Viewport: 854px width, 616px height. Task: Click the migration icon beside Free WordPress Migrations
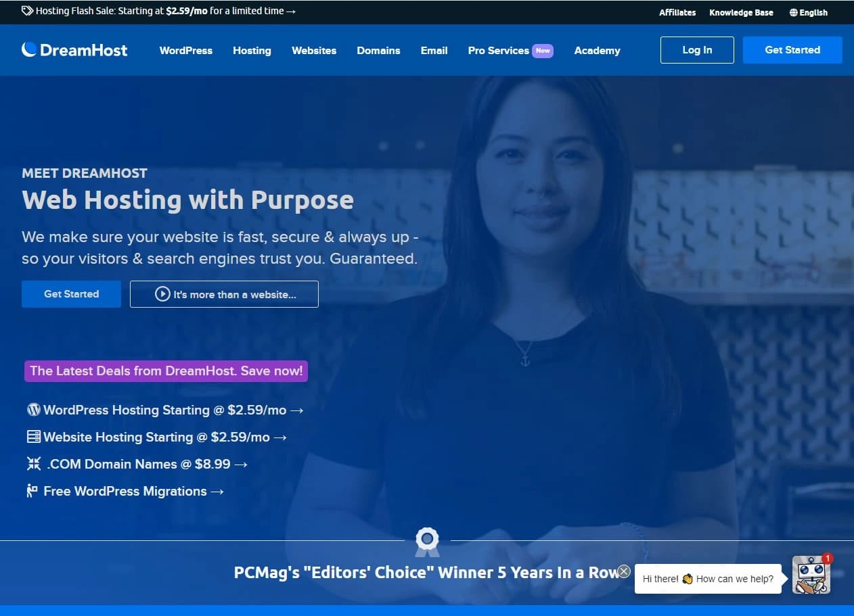click(32, 491)
